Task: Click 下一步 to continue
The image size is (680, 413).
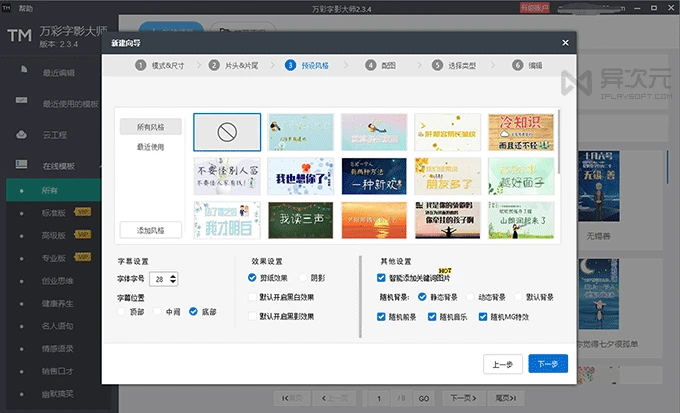Action: tap(548, 364)
